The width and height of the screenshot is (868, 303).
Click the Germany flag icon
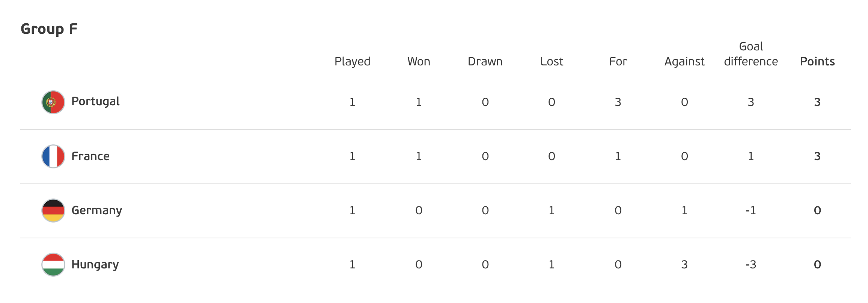coord(53,211)
